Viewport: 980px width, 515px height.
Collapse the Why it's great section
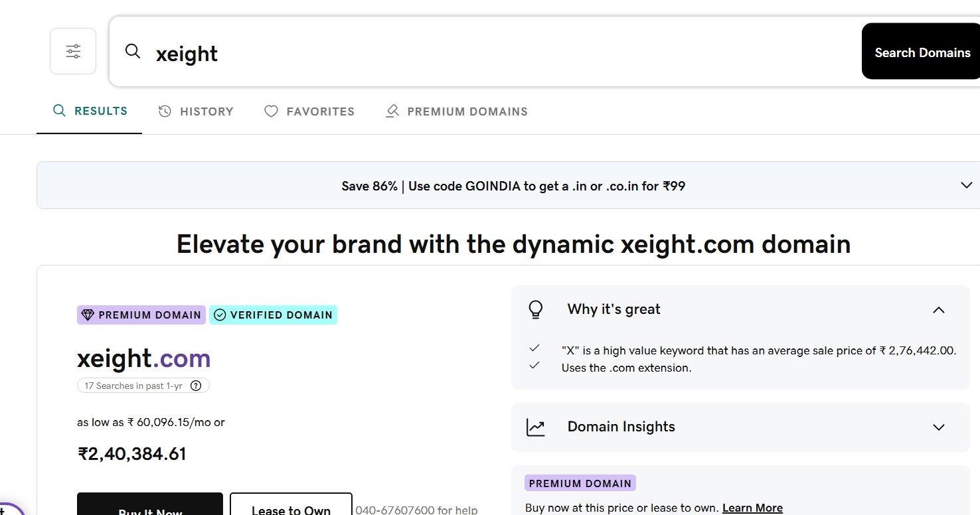click(939, 310)
